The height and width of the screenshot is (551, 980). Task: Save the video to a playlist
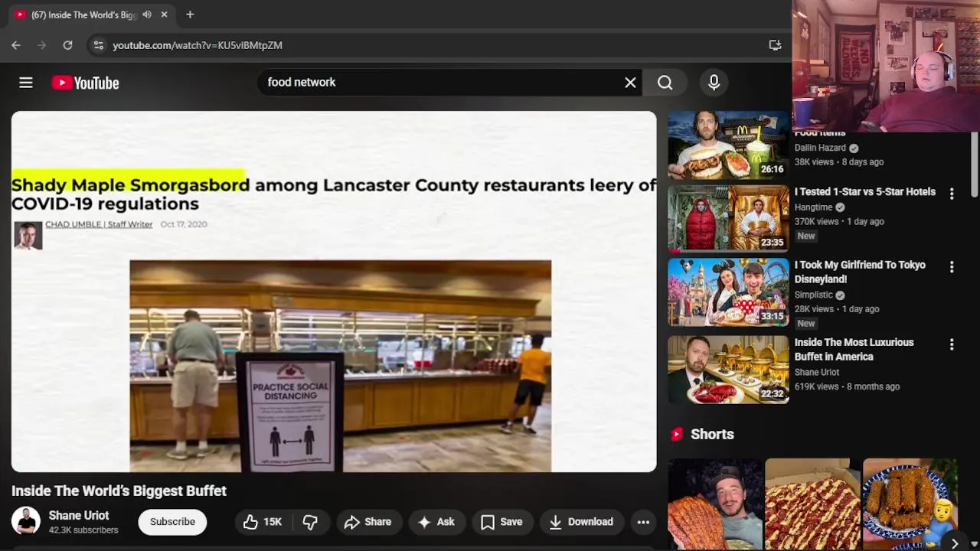click(501, 522)
